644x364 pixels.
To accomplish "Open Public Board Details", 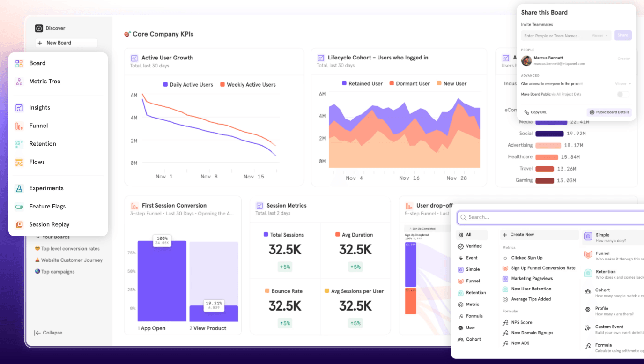I will click(x=610, y=112).
